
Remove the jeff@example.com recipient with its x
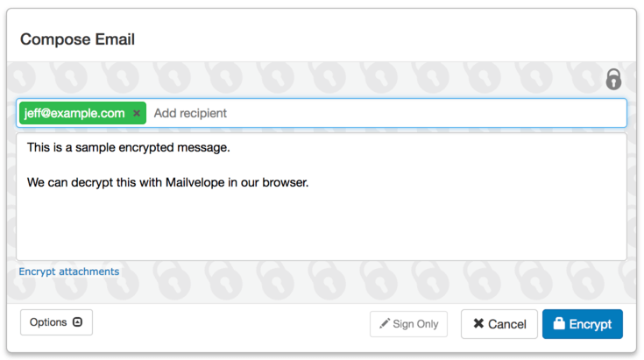(137, 113)
